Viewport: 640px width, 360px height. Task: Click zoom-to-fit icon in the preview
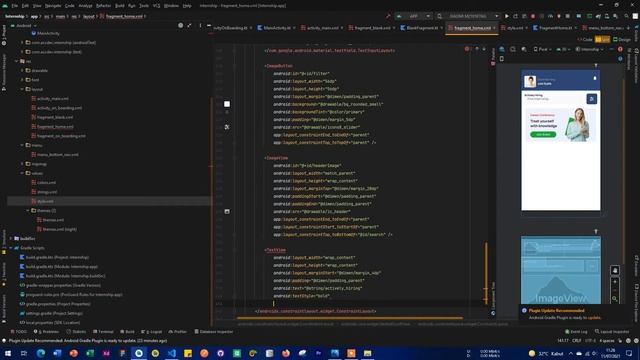click(x=615, y=299)
